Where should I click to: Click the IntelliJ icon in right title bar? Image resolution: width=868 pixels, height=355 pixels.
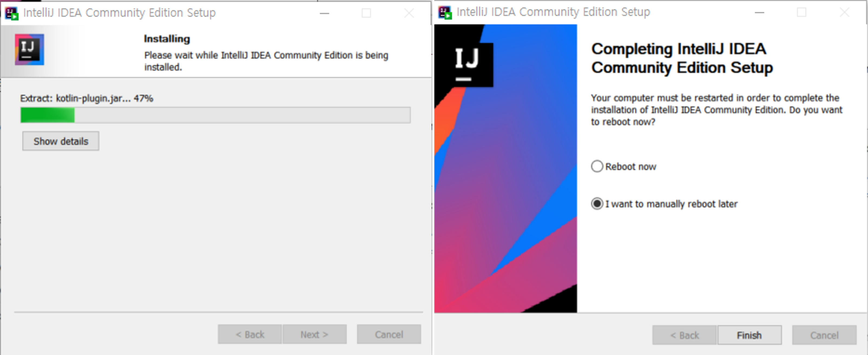(445, 12)
